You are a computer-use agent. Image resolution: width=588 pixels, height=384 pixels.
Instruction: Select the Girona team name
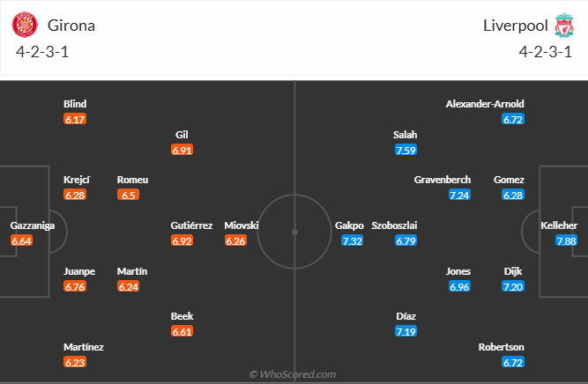pyautogui.click(x=71, y=26)
